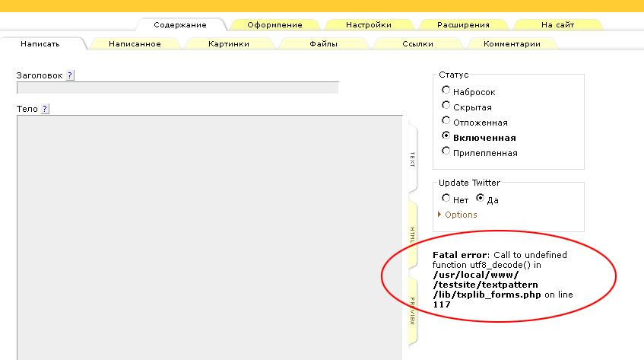Screen dimensions: 644x360
Task: Open the Комментарии sub-tab
Action: coord(512,44)
